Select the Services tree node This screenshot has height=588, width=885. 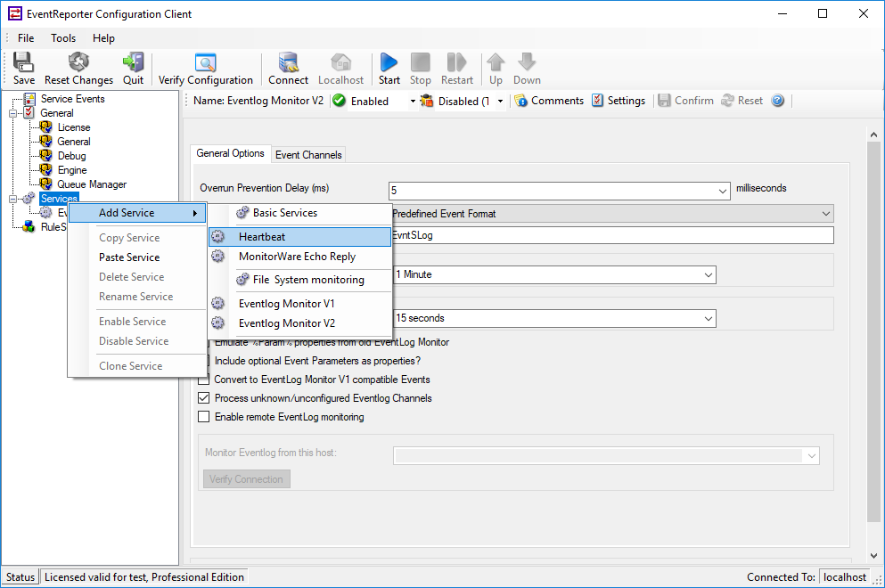click(59, 199)
